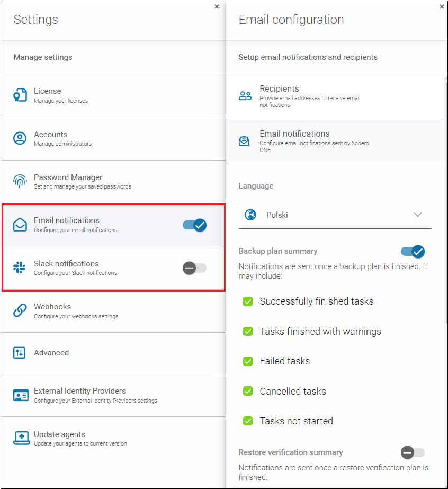The width and height of the screenshot is (448, 489).
Task: Enable Restore verification summary
Action: [x=413, y=452]
